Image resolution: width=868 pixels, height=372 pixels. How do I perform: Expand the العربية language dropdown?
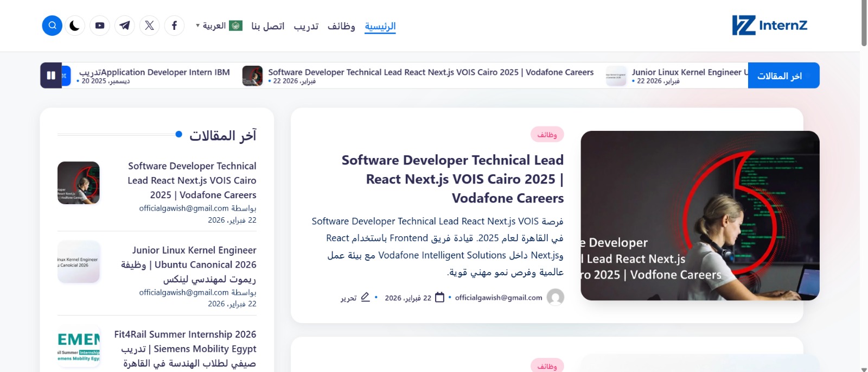coord(219,26)
